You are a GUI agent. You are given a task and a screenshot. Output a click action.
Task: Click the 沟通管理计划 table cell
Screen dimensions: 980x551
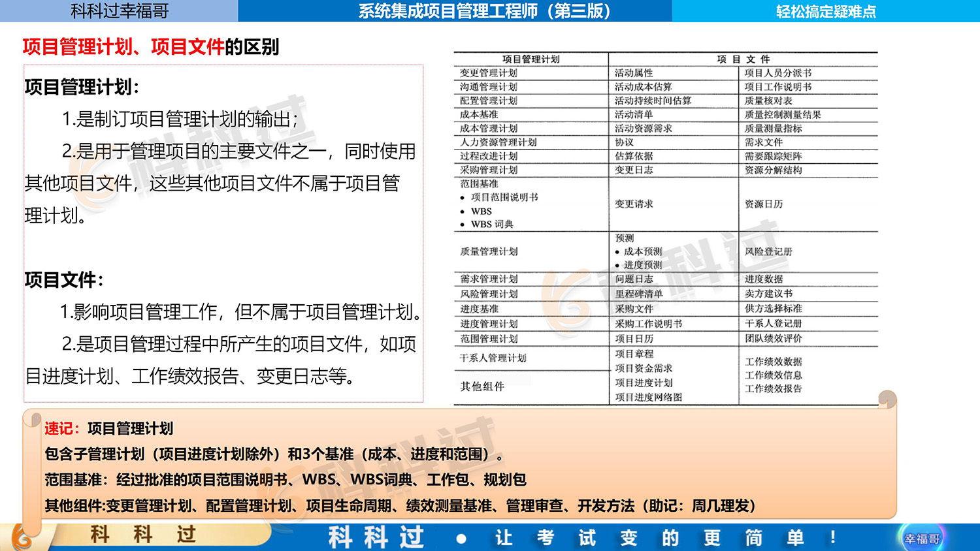[488, 86]
